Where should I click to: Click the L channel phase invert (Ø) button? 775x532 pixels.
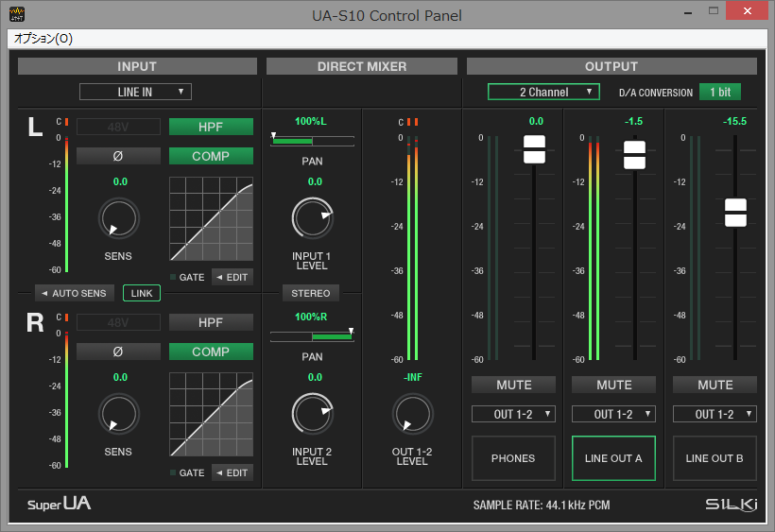click(x=118, y=156)
